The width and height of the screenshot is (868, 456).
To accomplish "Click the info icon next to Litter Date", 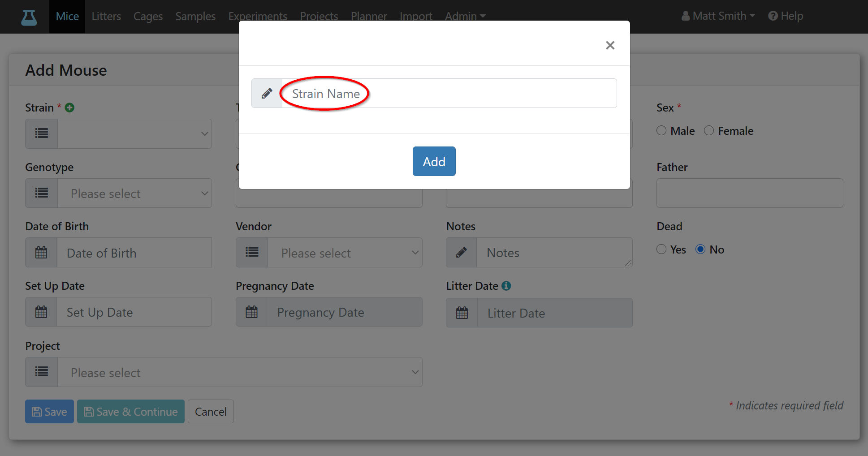I will click(x=506, y=286).
